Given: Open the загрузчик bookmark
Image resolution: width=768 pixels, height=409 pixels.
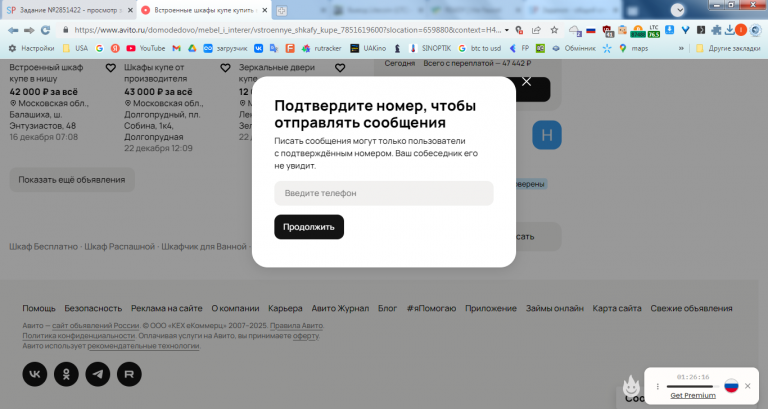Looking at the screenshot, I should (x=225, y=48).
